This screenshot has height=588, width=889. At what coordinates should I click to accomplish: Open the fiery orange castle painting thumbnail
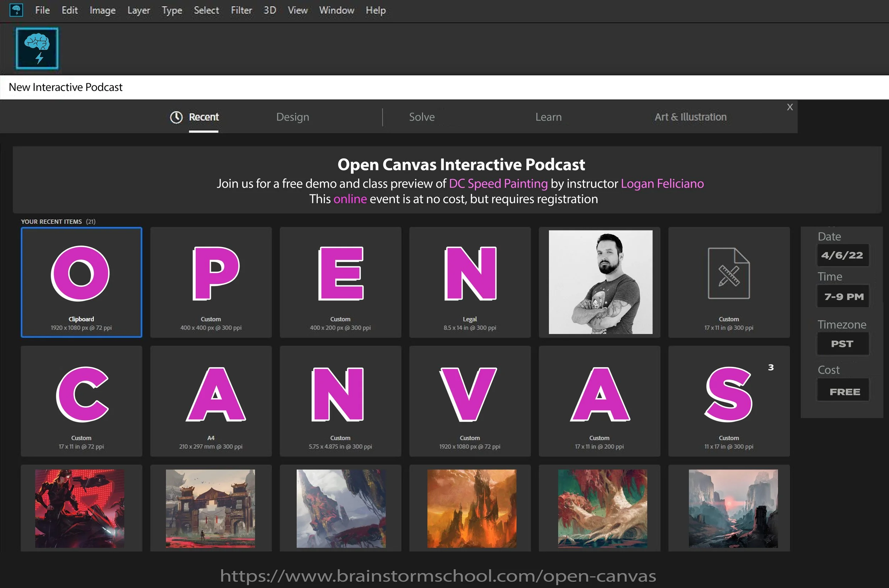click(472, 508)
